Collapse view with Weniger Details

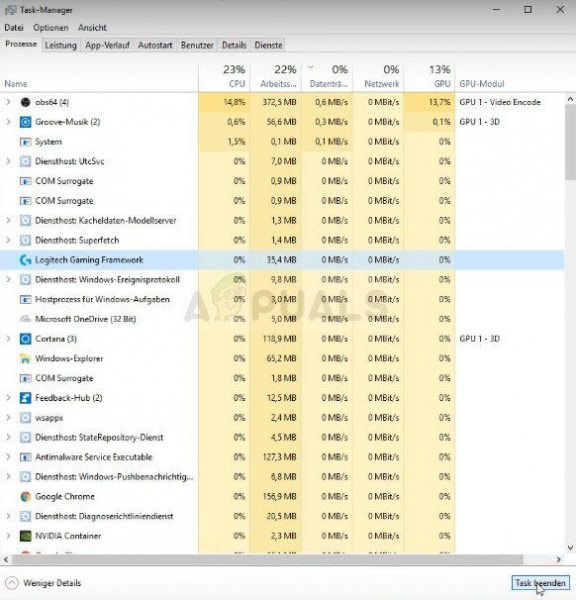(x=44, y=583)
